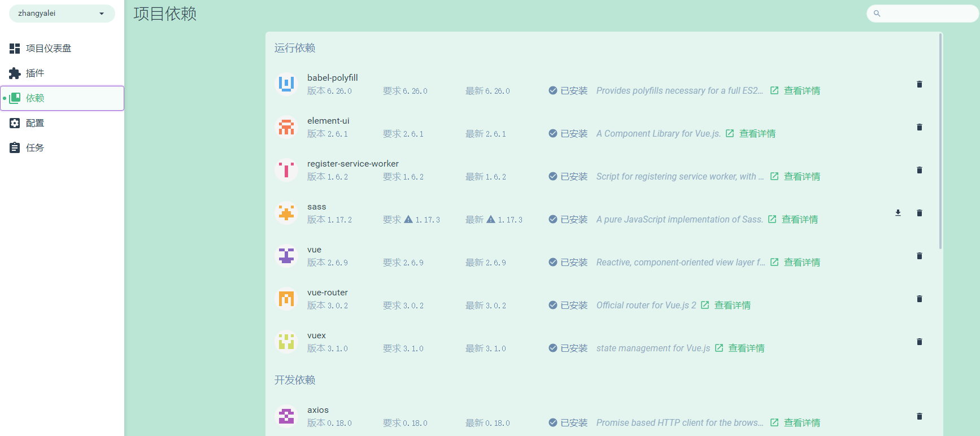
Task: Open 查看详情 for element-ui
Action: pos(757,134)
